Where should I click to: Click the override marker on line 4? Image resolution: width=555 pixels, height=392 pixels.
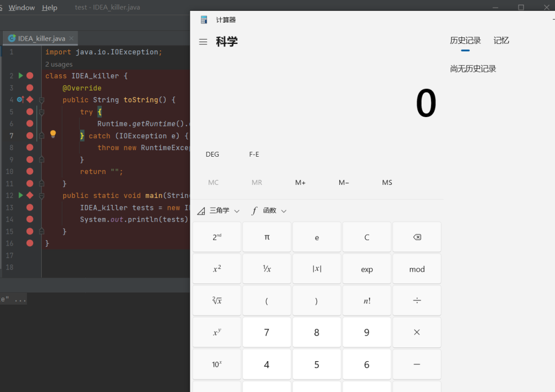click(20, 100)
